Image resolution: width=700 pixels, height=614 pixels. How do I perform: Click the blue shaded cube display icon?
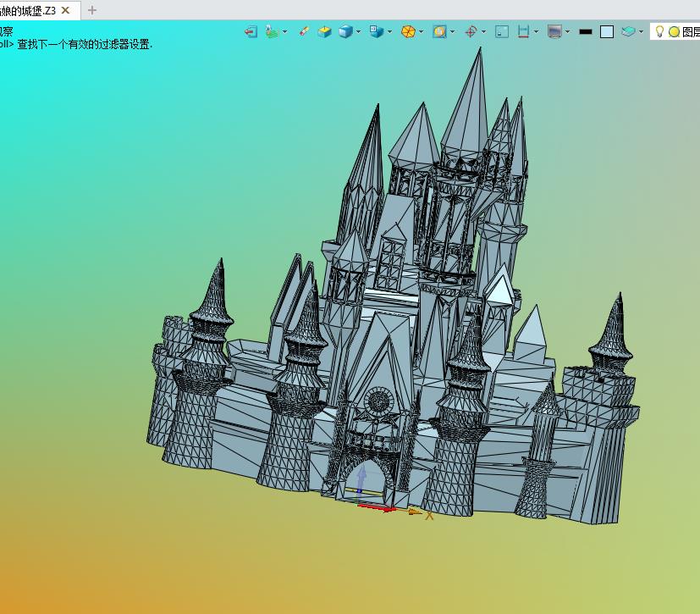pos(345,31)
